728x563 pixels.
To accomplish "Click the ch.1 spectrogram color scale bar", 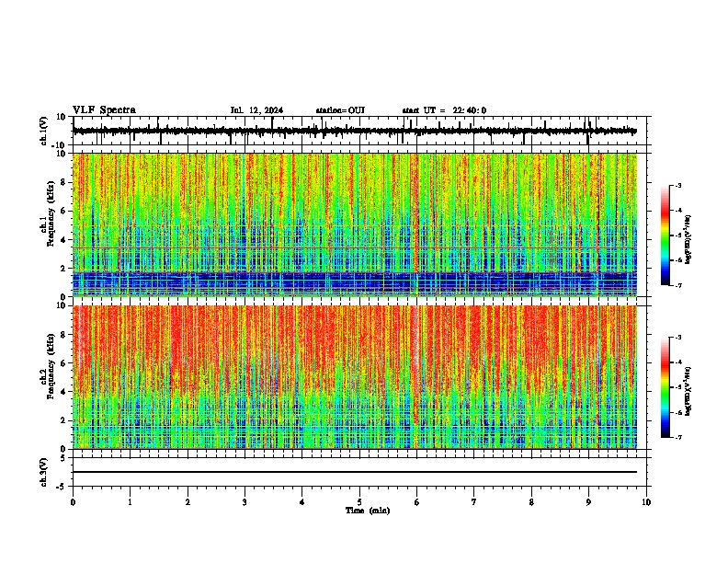I will pyautogui.click(x=665, y=236).
